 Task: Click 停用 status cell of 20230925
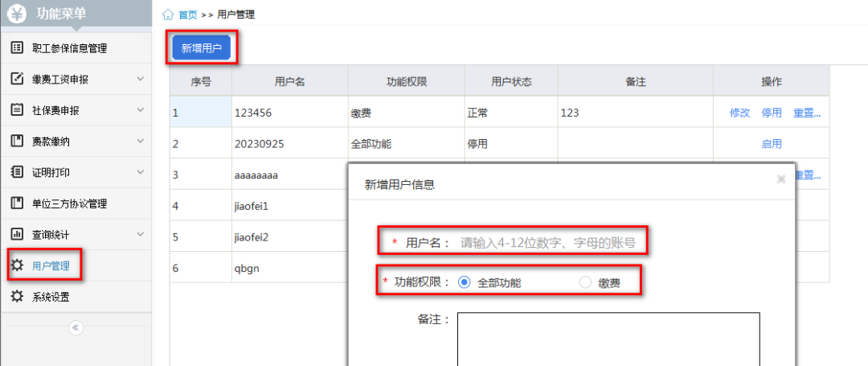pos(511,144)
